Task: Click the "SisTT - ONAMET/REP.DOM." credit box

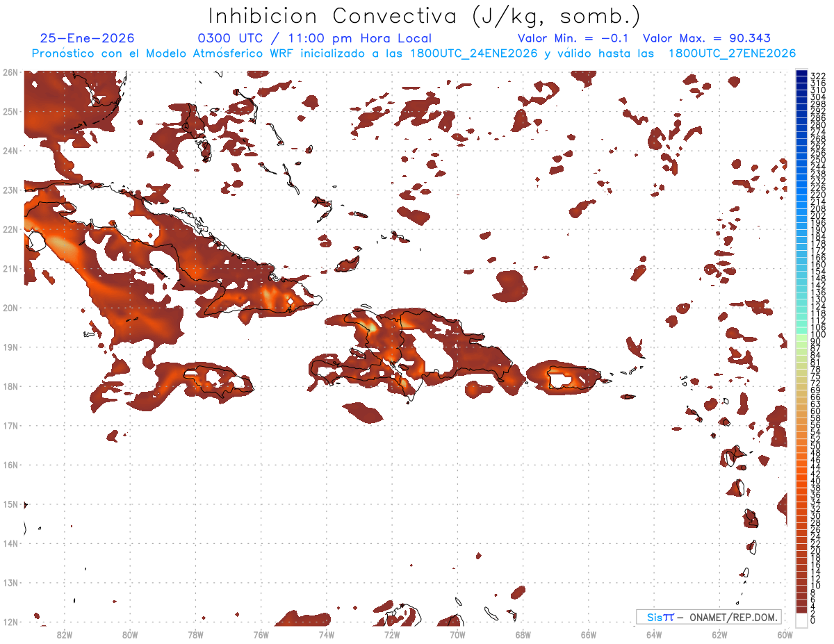Action: point(709,617)
